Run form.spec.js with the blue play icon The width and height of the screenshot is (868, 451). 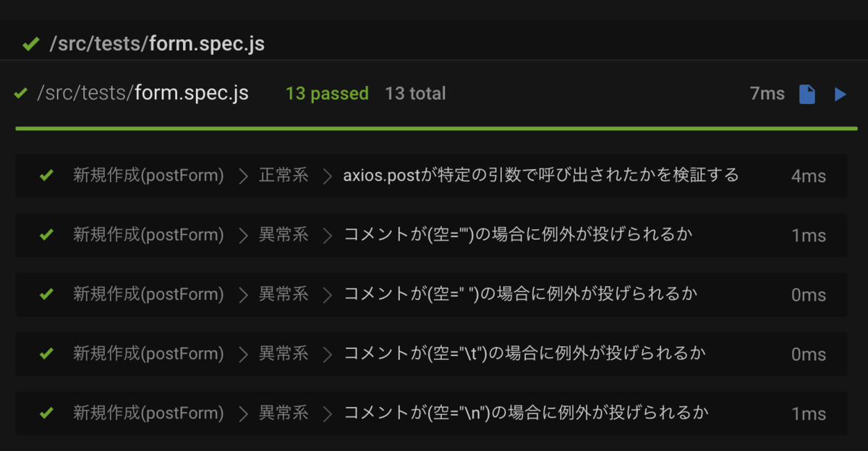[x=840, y=94]
